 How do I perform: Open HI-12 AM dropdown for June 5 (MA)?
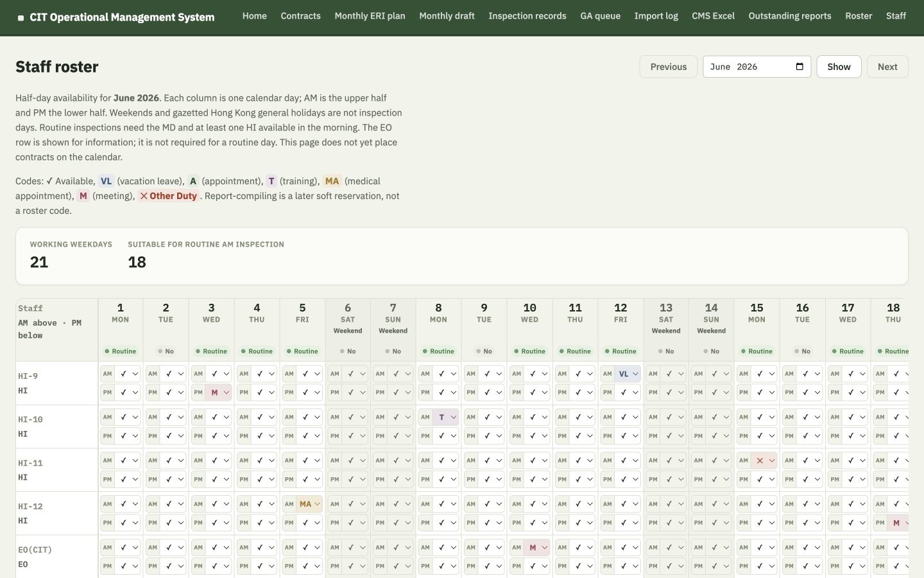[309, 504]
